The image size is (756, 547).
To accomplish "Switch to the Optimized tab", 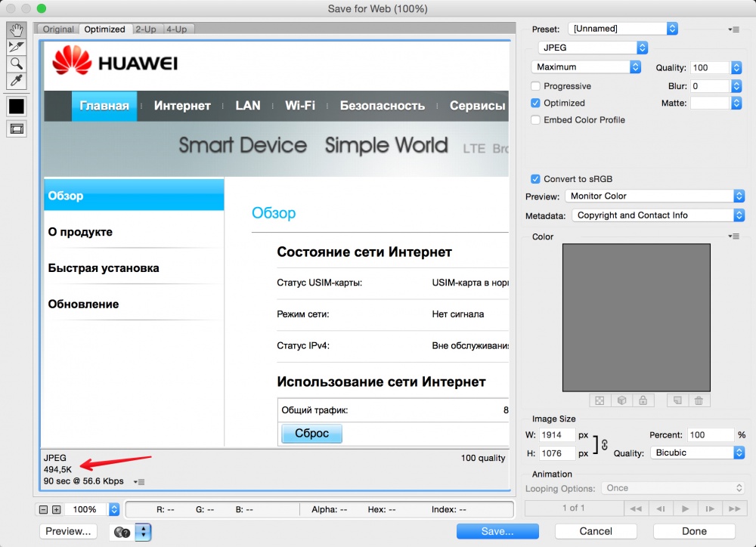I will tap(104, 29).
